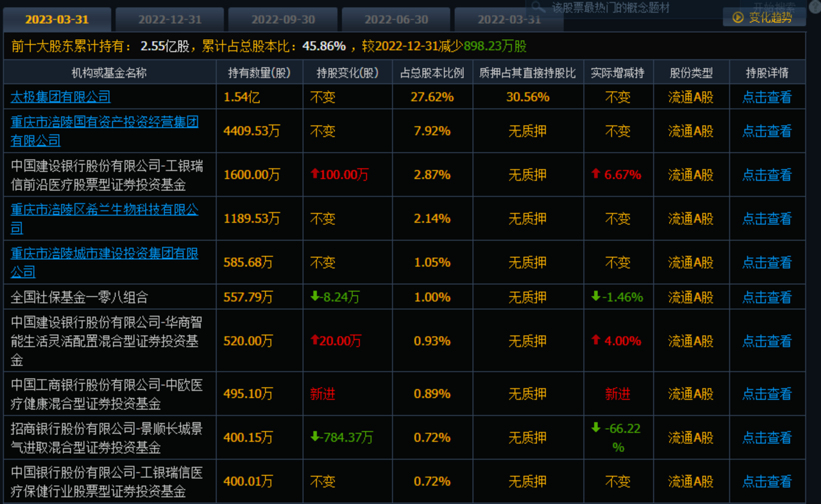The image size is (821, 504).
Task: Click the 实际增减持 column header
Action: point(618,72)
